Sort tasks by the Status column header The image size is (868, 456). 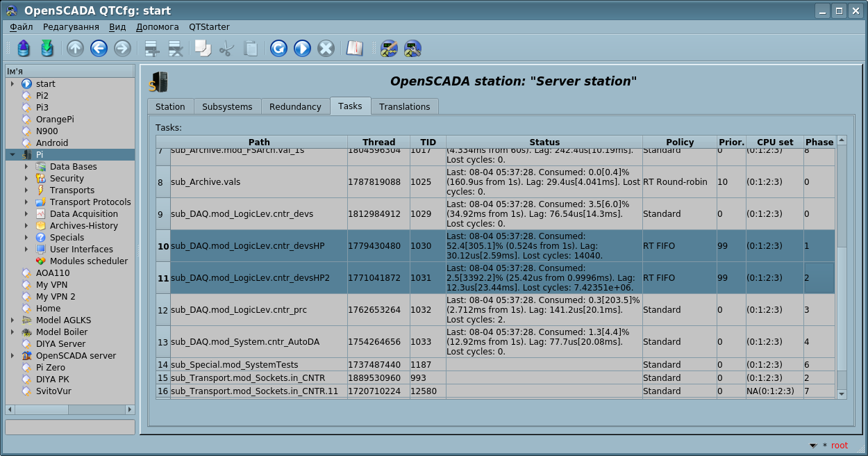coord(544,142)
